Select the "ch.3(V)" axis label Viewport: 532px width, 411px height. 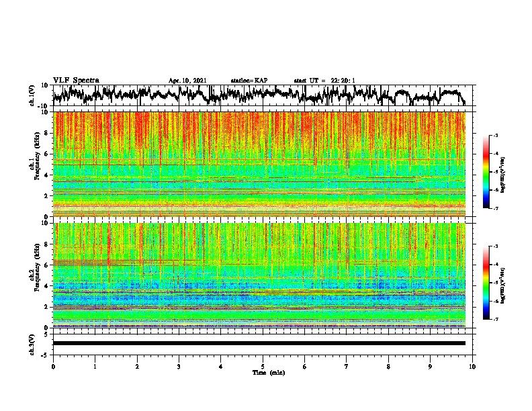tap(32, 345)
